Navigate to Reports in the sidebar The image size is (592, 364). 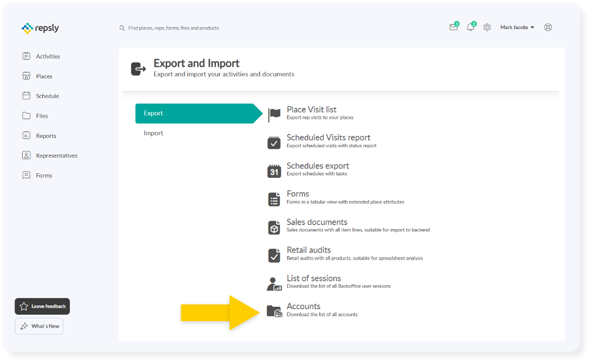click(x=46, y=136)
